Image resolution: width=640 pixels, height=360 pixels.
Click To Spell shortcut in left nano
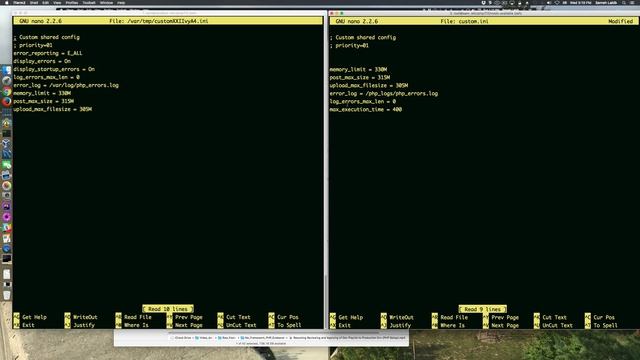point(285,325)
